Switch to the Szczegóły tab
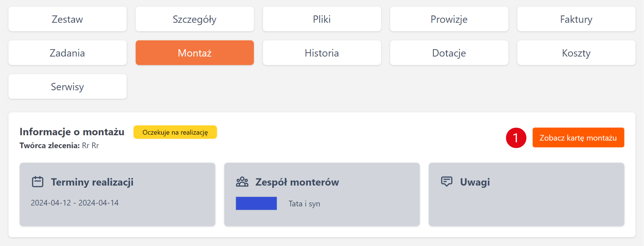This screenshot has height=246, width=644. [195, 19]
